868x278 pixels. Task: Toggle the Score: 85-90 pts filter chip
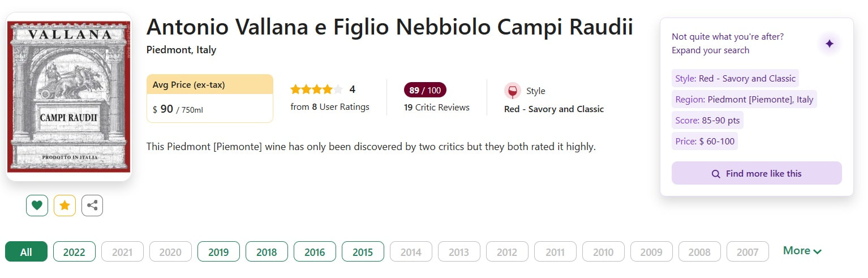point(707,121)
